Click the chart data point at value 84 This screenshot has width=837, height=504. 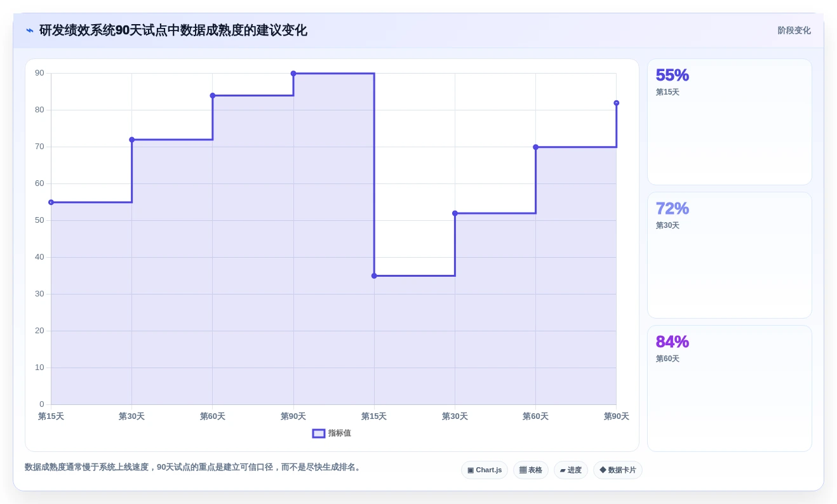click(213, 96)
